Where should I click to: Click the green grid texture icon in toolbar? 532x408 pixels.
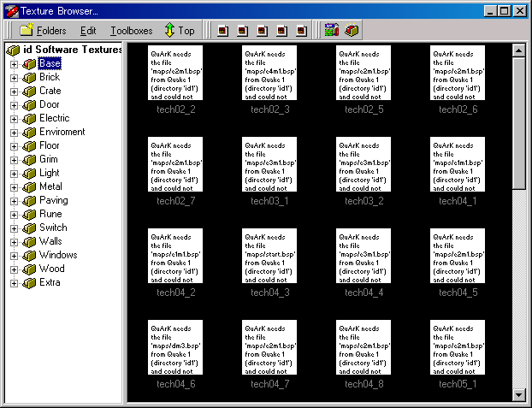pos(332,30)
